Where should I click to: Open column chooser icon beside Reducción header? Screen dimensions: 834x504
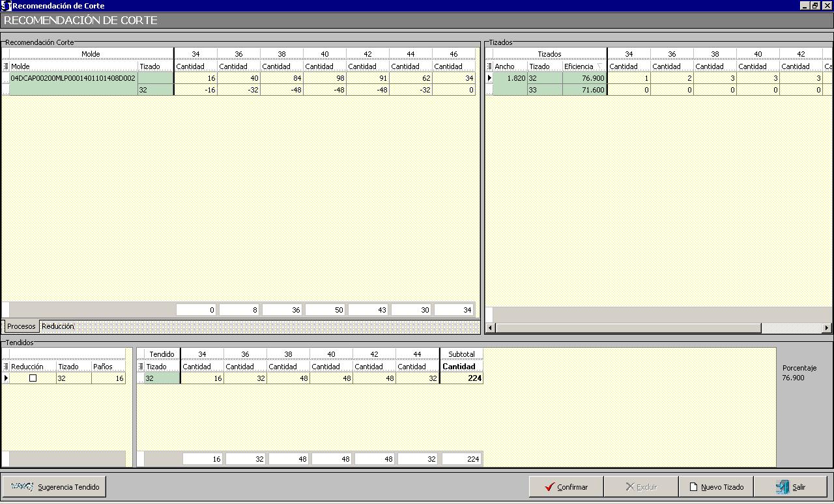(x=6, y=367)
